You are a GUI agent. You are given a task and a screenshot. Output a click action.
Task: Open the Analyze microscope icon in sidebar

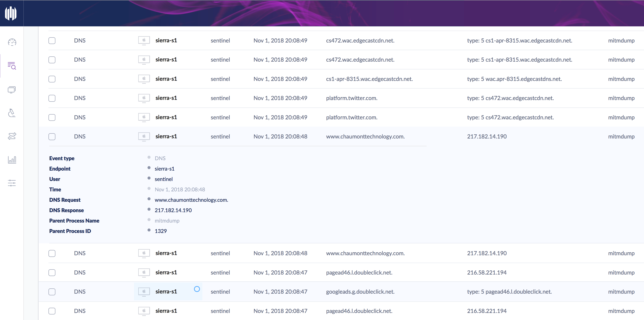pos(12,113)
